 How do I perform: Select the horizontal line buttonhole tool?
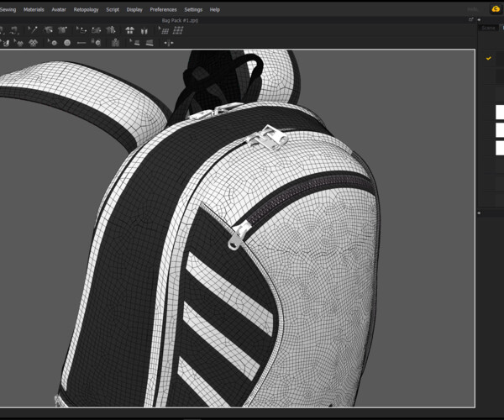click(81, 43)
